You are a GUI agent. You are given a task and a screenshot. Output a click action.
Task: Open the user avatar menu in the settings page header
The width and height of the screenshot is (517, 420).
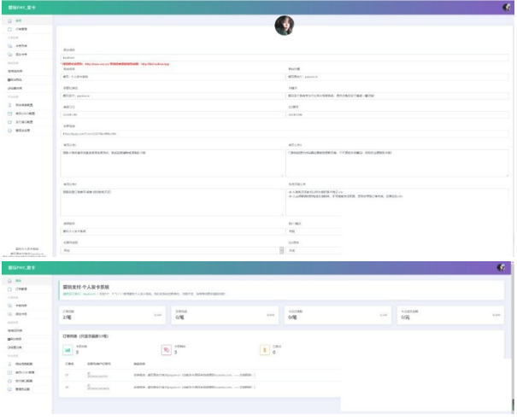pyautogui.click(x=507, y=7)
